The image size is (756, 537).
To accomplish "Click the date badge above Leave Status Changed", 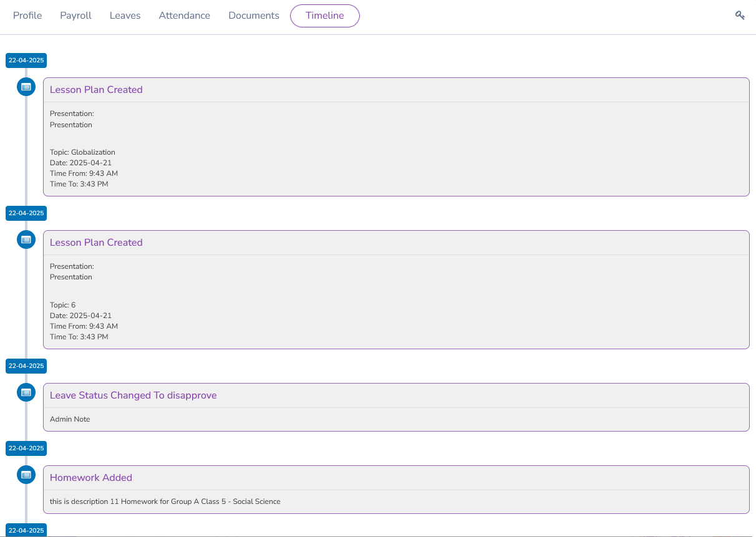I will (x=26, y=365).
